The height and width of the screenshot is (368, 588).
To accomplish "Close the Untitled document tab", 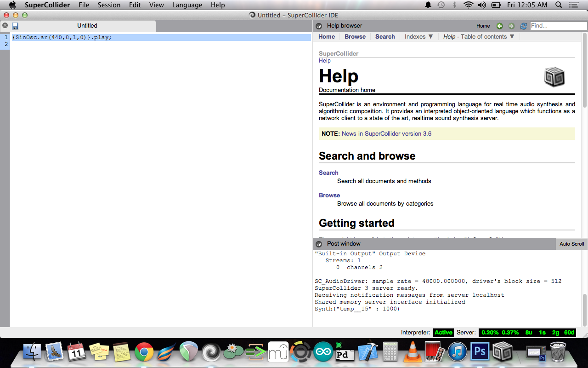I will 5,26.
